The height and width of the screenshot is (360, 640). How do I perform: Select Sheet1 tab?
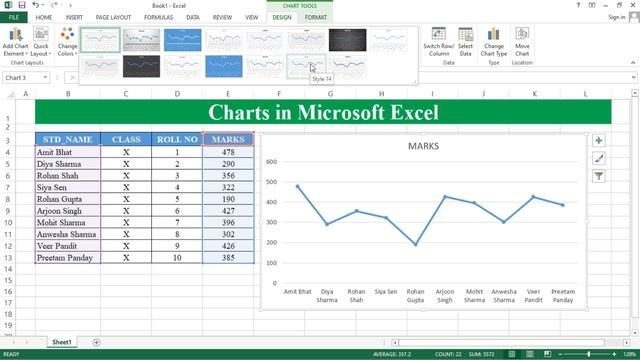(62, 342)
